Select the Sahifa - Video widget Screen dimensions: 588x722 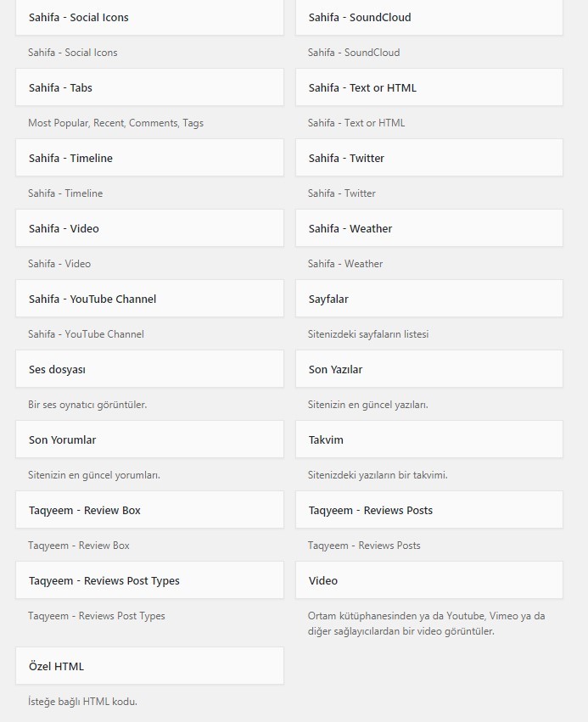point(149,228)
